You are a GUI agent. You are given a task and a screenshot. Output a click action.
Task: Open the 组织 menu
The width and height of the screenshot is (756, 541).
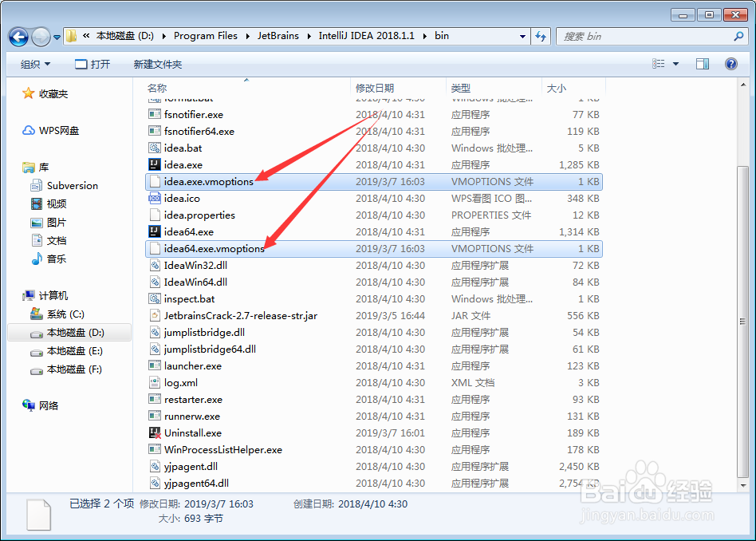click(35, 64)
